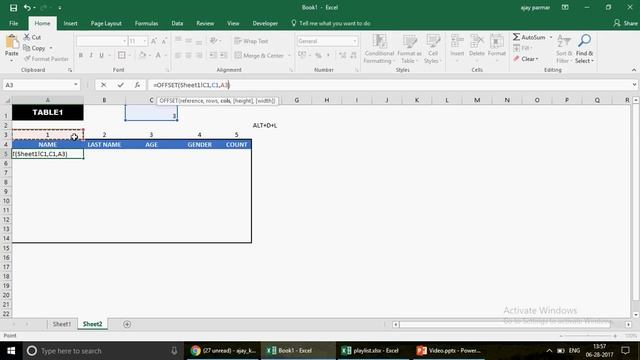640x360 pixels.
Task: Cancel formula with X button
Action: point(104,85)
